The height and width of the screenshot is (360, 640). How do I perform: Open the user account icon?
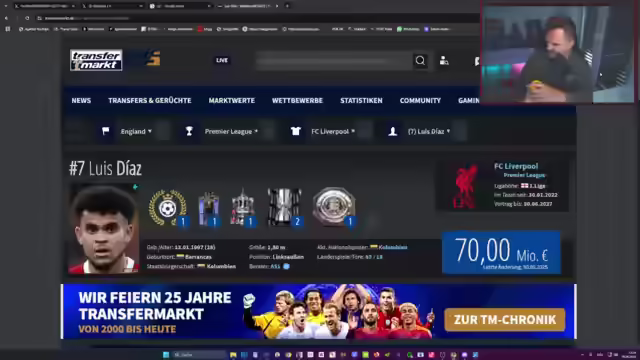point(444,61)
